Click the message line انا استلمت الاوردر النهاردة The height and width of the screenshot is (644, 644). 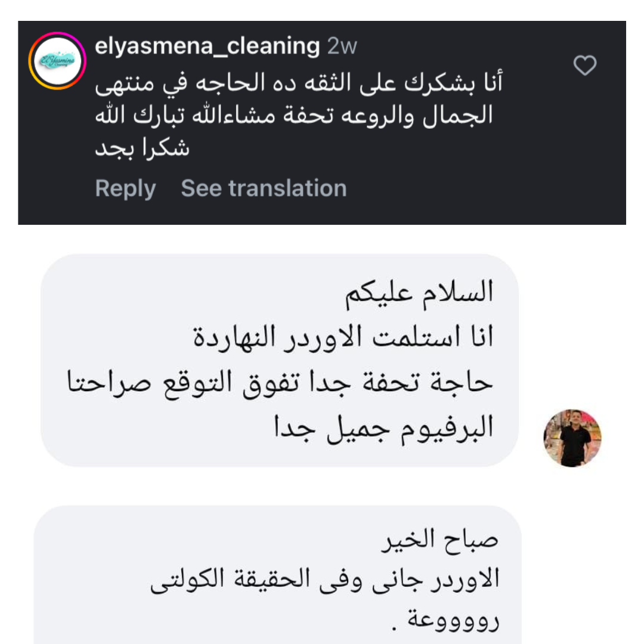[x=342, y=338]
